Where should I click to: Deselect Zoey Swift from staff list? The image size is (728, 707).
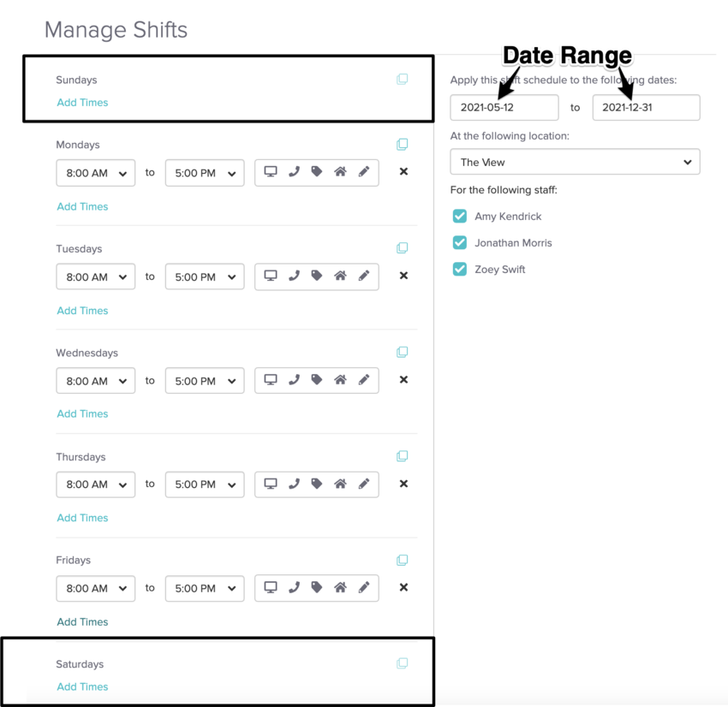coord(460,269)
